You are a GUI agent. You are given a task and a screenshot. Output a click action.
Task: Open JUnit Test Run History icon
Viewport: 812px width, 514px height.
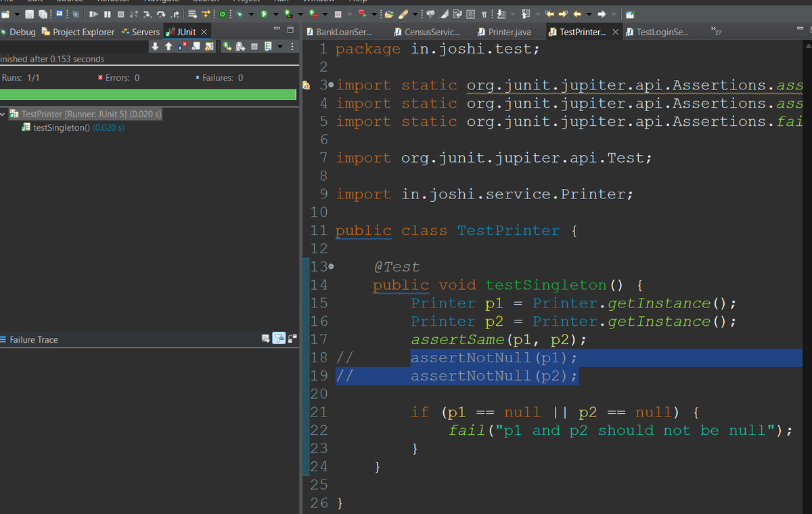[x=268, y=47]
